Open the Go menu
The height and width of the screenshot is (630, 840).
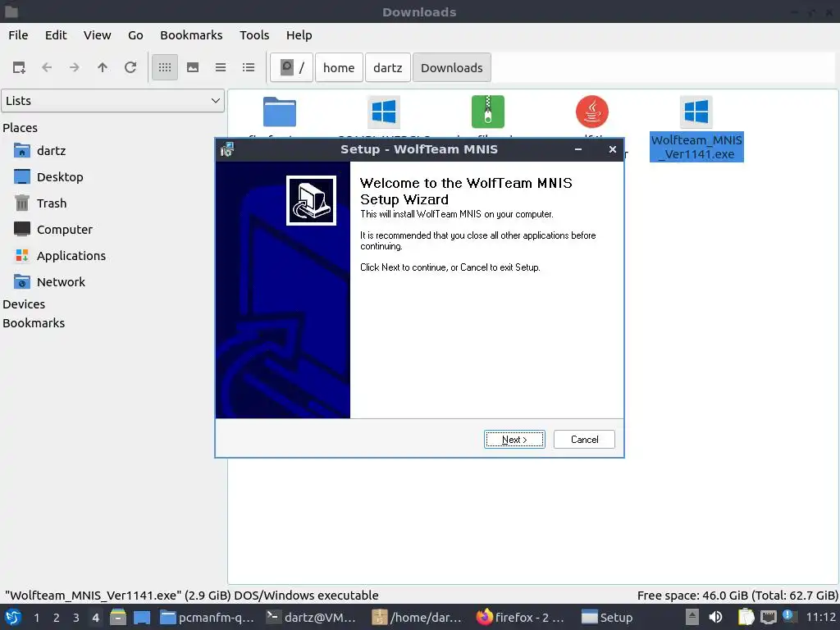point(135,35)
